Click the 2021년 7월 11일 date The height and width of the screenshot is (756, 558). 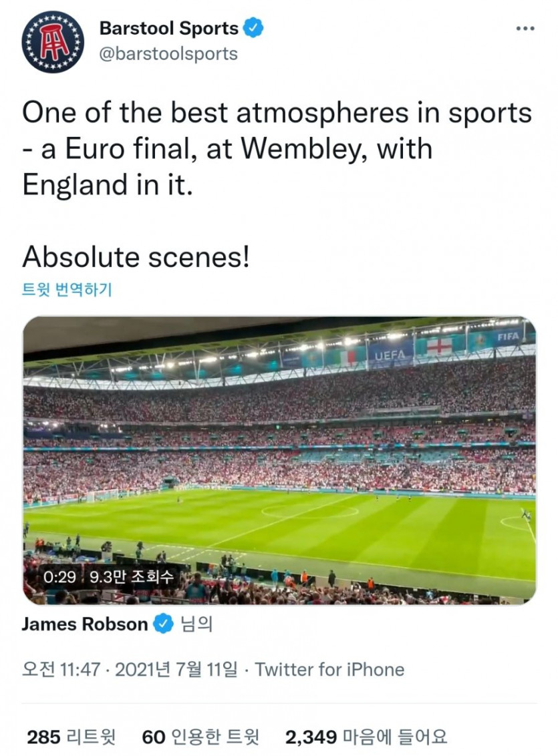[176, 669]
